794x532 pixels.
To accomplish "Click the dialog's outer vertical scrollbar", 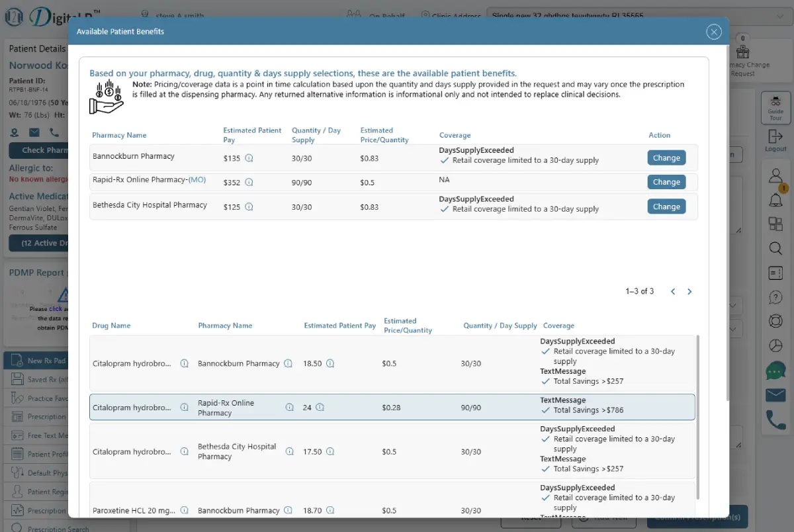I will [727, 224].
